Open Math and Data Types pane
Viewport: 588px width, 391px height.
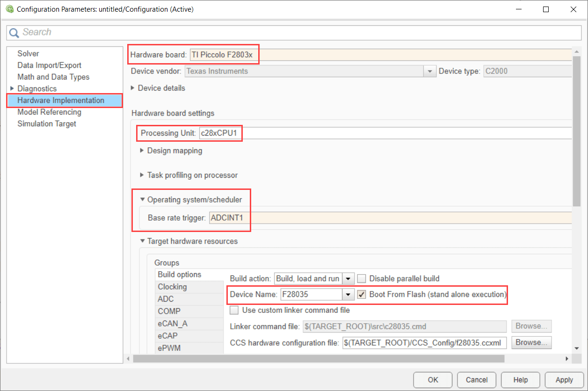(53, 77)
